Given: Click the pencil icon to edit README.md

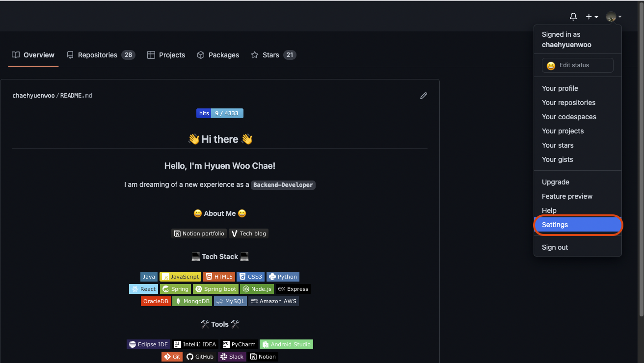Looking at the screenshot, I should 424,95.
